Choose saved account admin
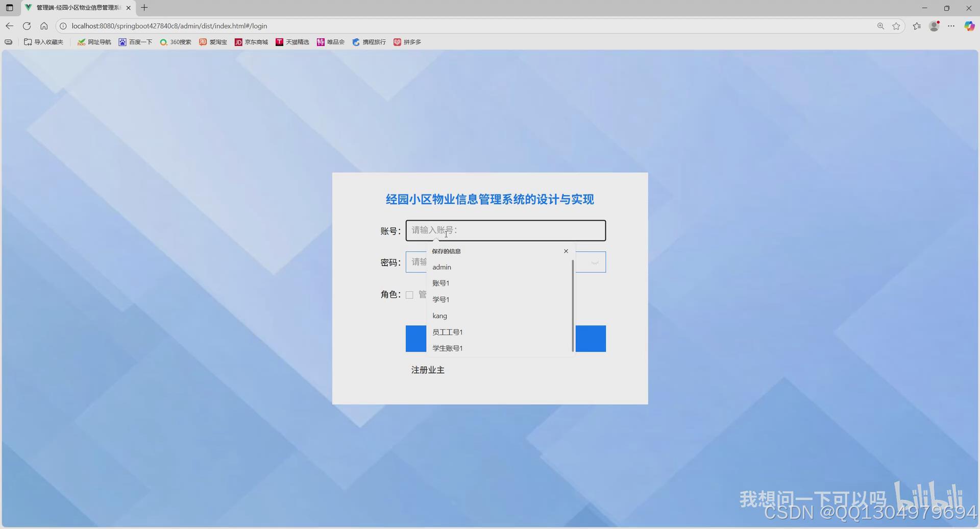 pos(501,267)
